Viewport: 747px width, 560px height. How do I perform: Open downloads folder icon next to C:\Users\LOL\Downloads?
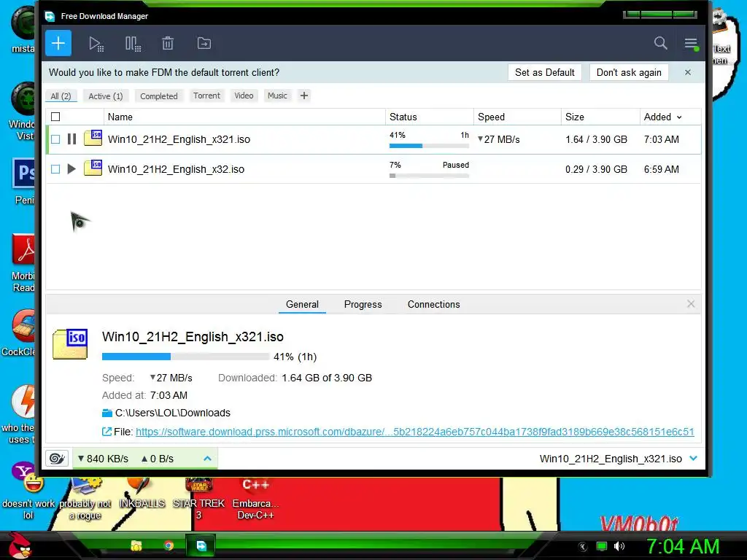coord(107,413)
